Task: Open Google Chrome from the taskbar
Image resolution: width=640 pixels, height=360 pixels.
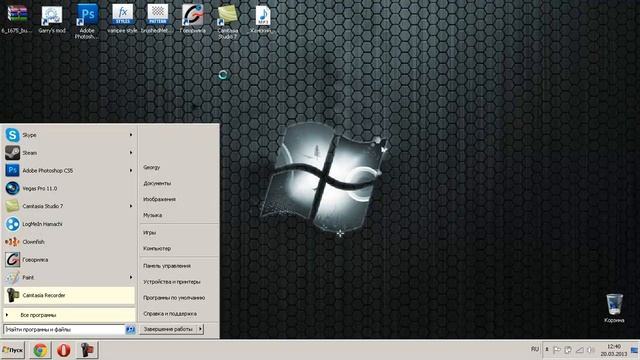Action: tap(40, 350)
